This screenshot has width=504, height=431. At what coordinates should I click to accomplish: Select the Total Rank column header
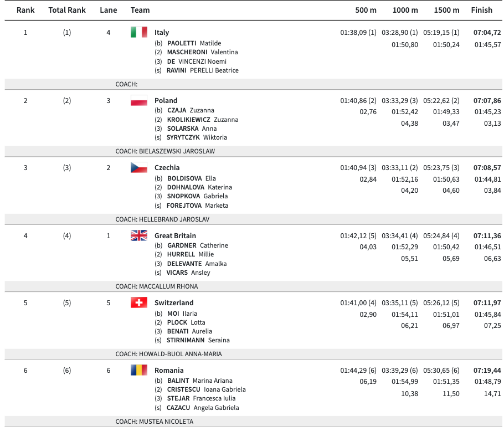point(67,10)
